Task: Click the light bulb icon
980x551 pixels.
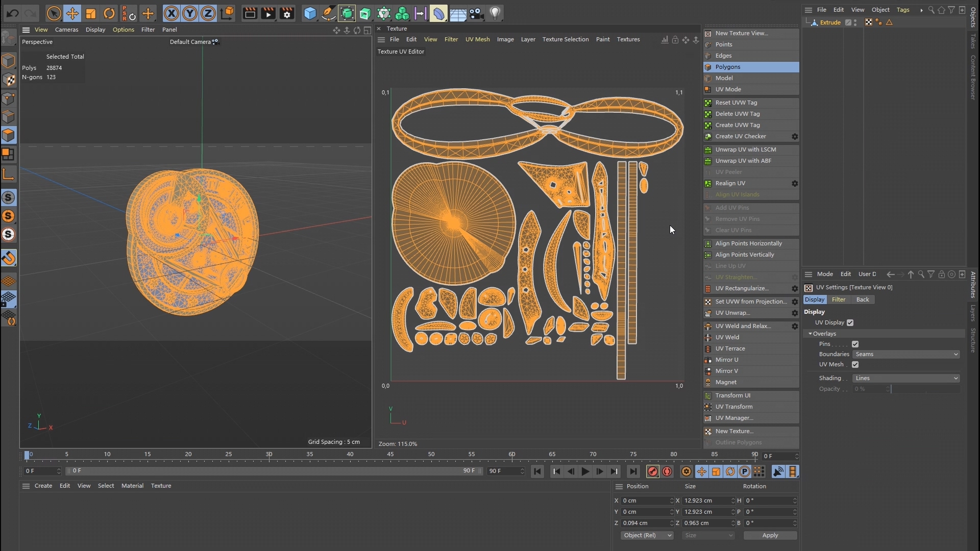Action: (495, 14)
